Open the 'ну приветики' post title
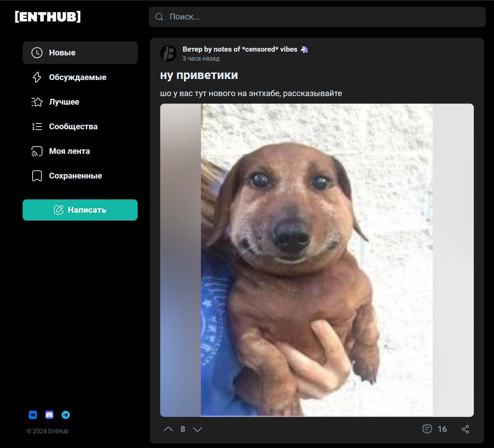This screenshot has height=448, width=494. [199, 75]
